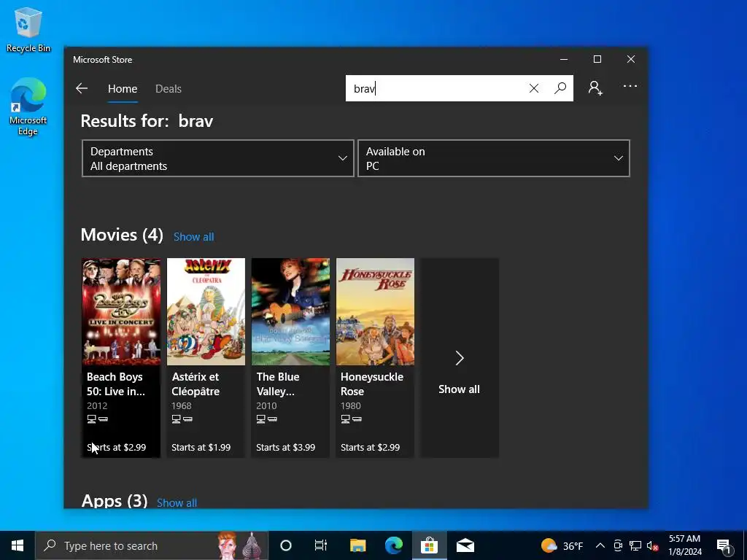Click the console device icon under Honeysuckle Rose 1980
Screen dimensions: 747x560
coord(357,419)
